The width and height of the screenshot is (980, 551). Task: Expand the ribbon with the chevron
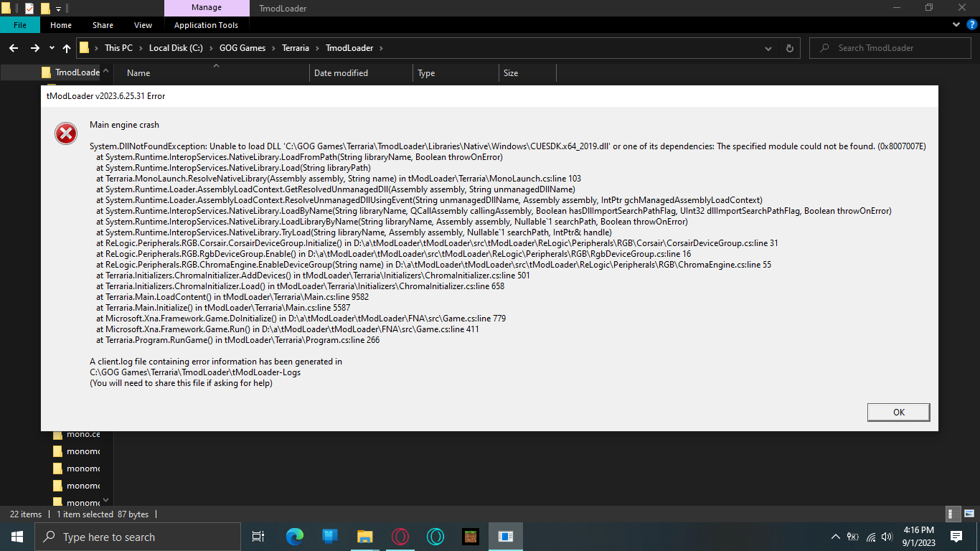[955, 25]
